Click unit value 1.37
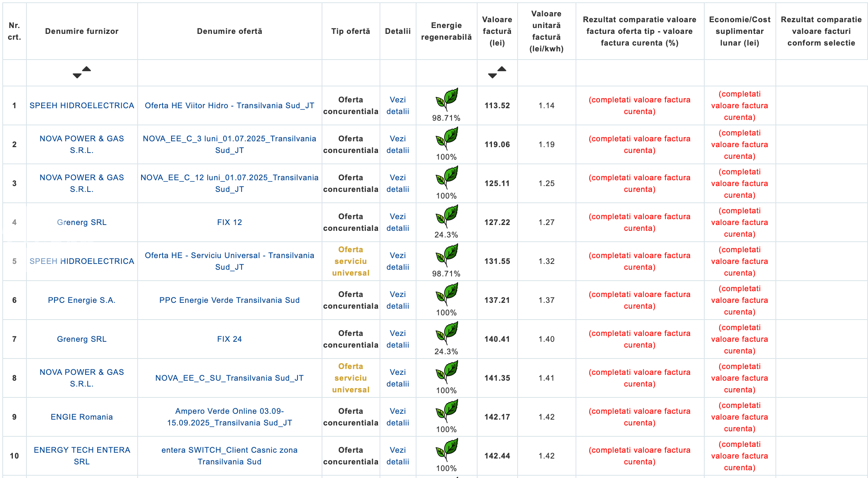 point(546,300)
